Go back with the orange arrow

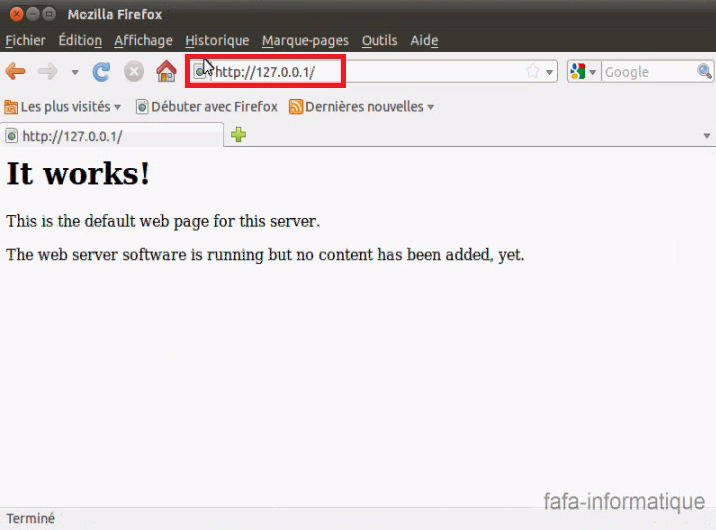tap(16, 72)
